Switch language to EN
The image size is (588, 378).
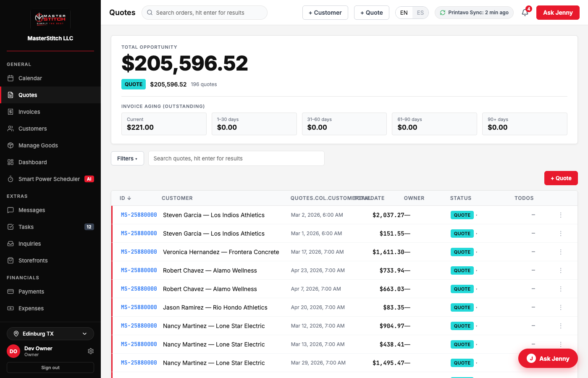(x=404, y=13)
